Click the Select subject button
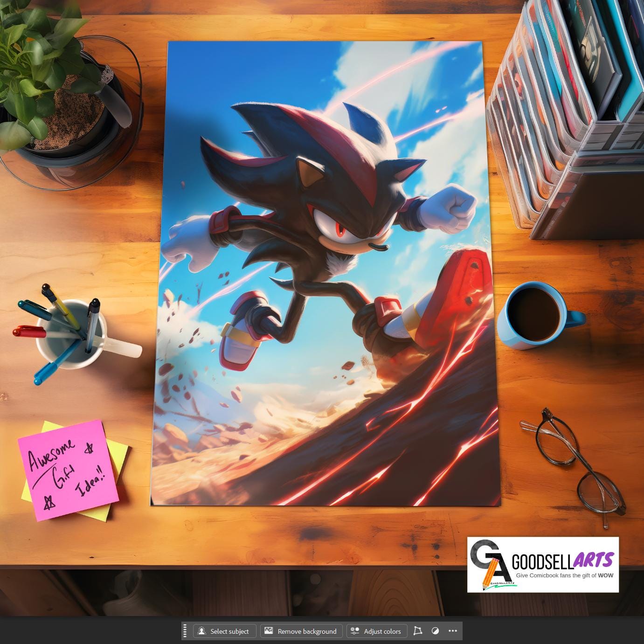 225,631
